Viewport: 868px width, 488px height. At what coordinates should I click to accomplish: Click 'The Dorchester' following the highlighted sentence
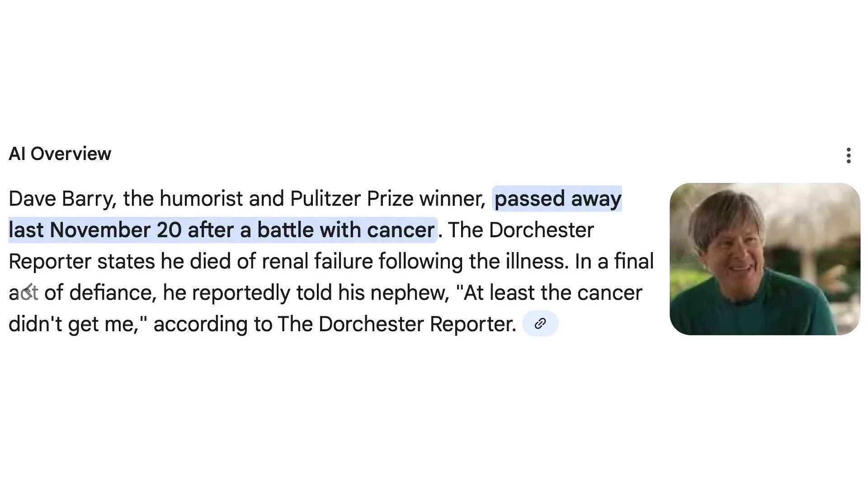(521, 230)
